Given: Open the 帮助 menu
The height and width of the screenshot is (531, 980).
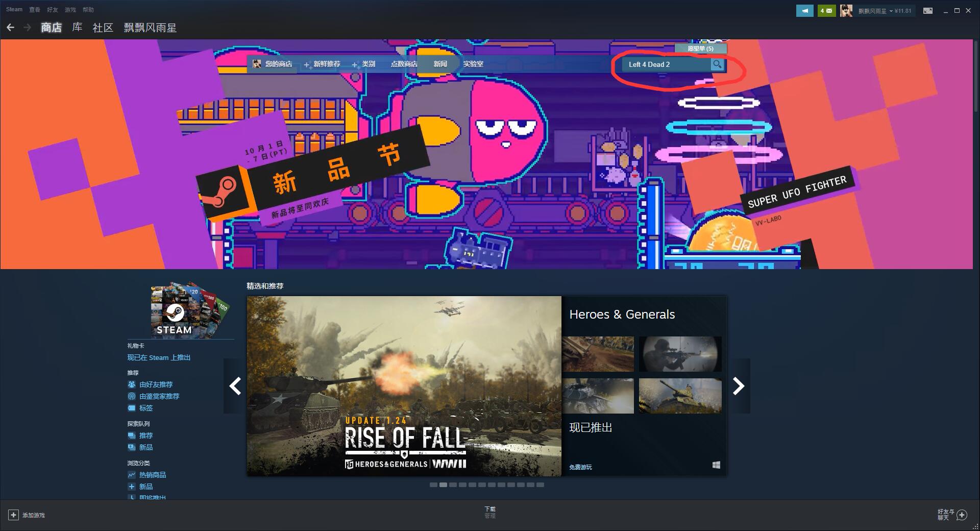Looking at the screenshot, I should [88, 9].
